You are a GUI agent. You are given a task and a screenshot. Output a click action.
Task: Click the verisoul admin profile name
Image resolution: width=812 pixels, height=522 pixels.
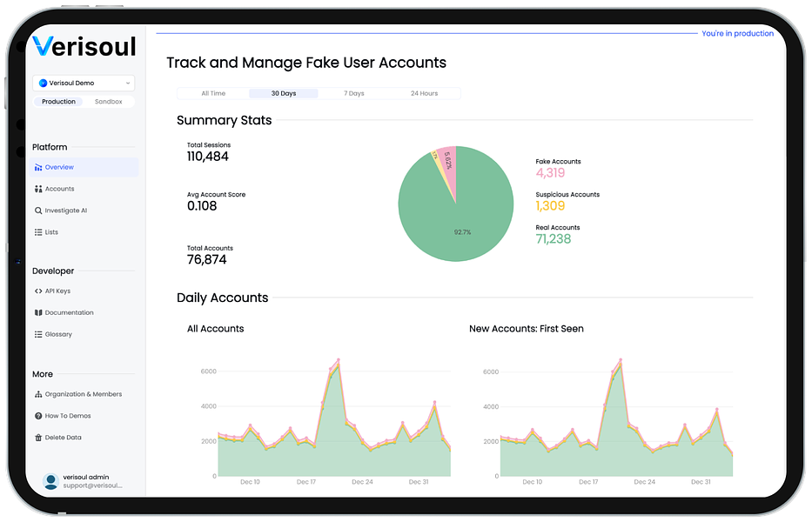pos(86,478)
